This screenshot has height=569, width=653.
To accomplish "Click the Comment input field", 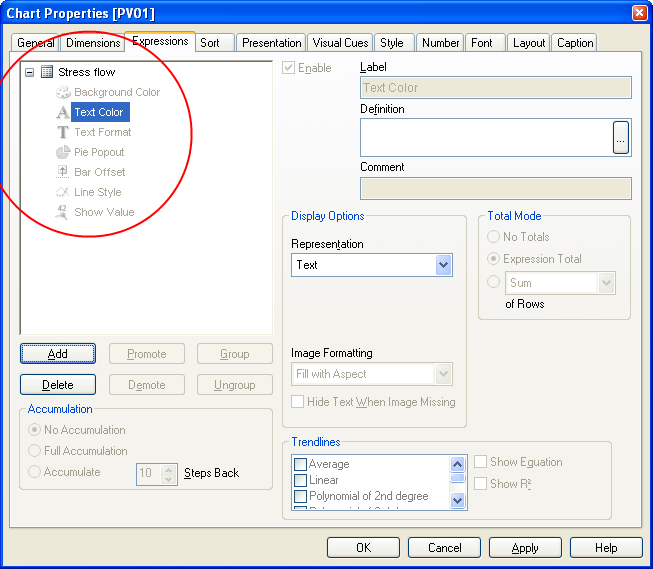I will coord(496,188).
